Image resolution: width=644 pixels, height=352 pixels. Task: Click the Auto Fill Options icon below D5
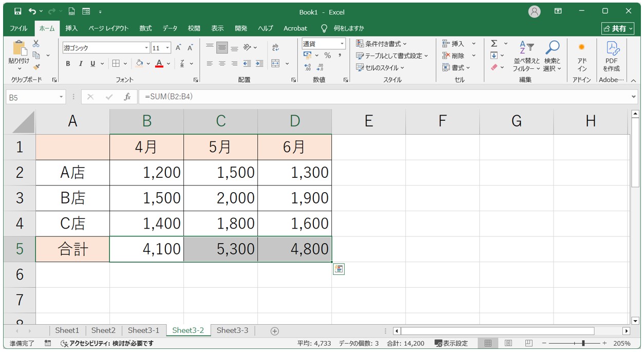click(338, 269)
